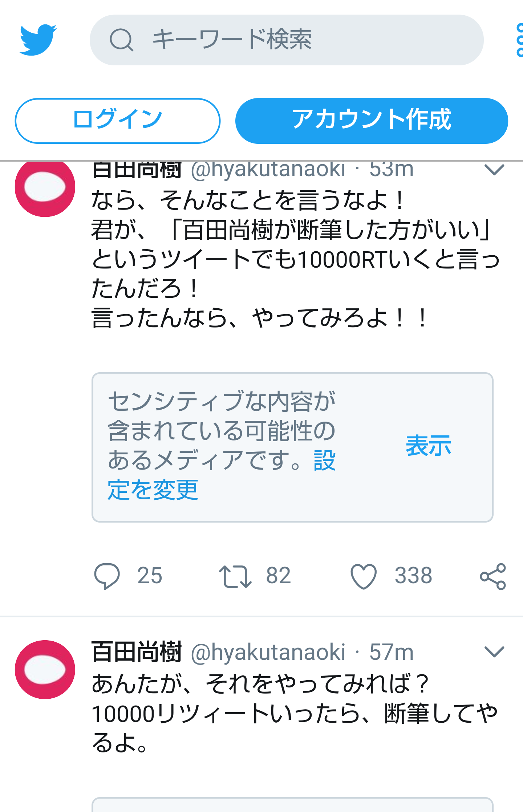Image resolution: width=523 pixels, height=812 pixels.
Task: Open avatar of the 53m tweet
Action: 45,187
